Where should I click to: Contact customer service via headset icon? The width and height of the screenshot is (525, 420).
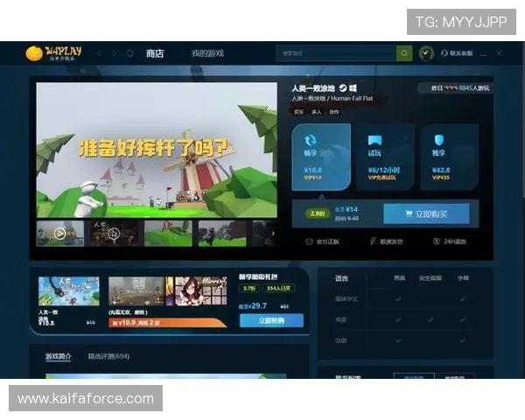pyautogui.click(x=444, y=53)
